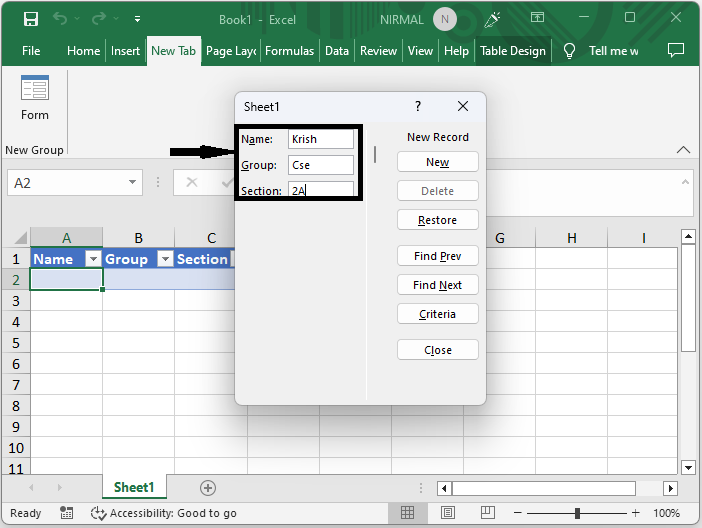Click the Save icon in title bar

[x=31, y=19]
